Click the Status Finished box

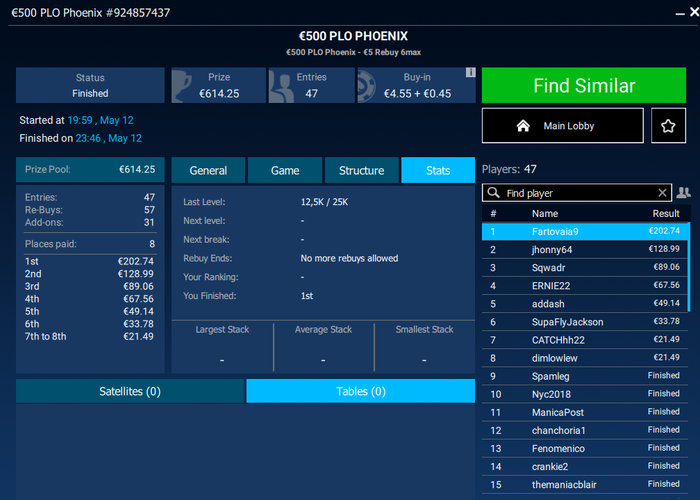(x=90, y=85)
